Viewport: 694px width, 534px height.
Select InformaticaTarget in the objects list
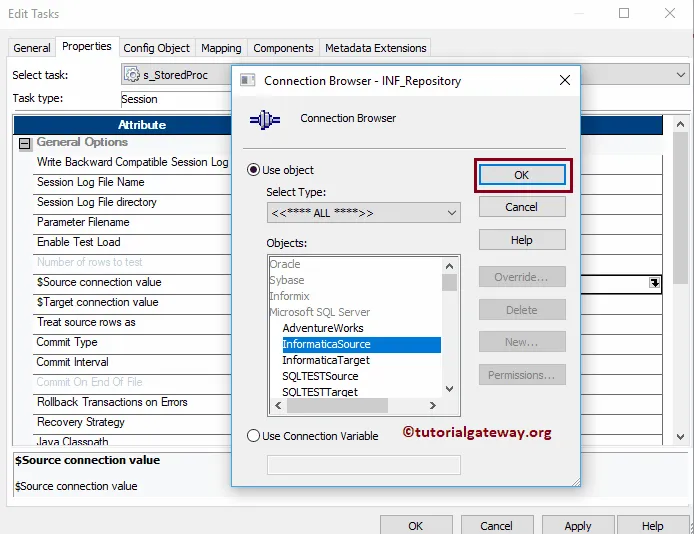[326, 360]
